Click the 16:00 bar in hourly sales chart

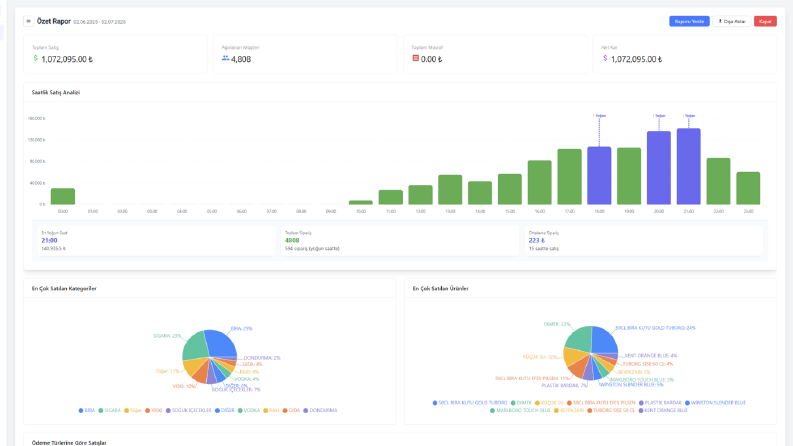[x=540, y=183]
